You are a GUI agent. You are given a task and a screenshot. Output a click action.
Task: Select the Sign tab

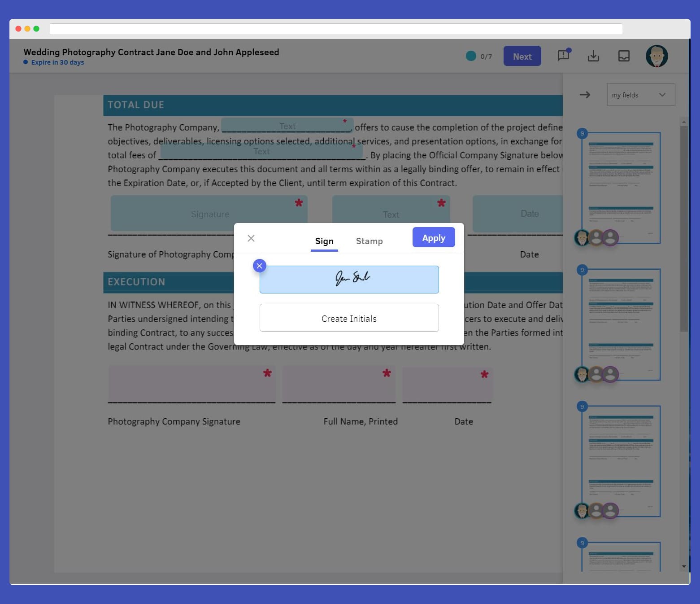324,241
